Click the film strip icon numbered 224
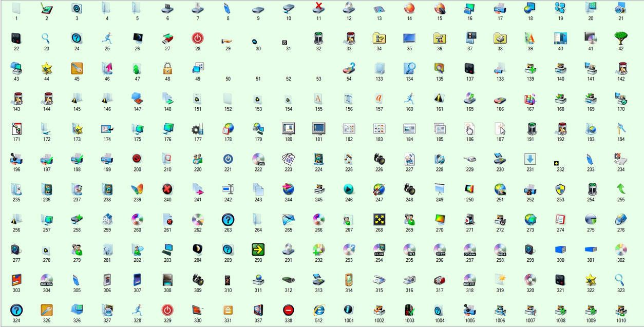Viewport: 644px width, 327px height. (318, 159)
